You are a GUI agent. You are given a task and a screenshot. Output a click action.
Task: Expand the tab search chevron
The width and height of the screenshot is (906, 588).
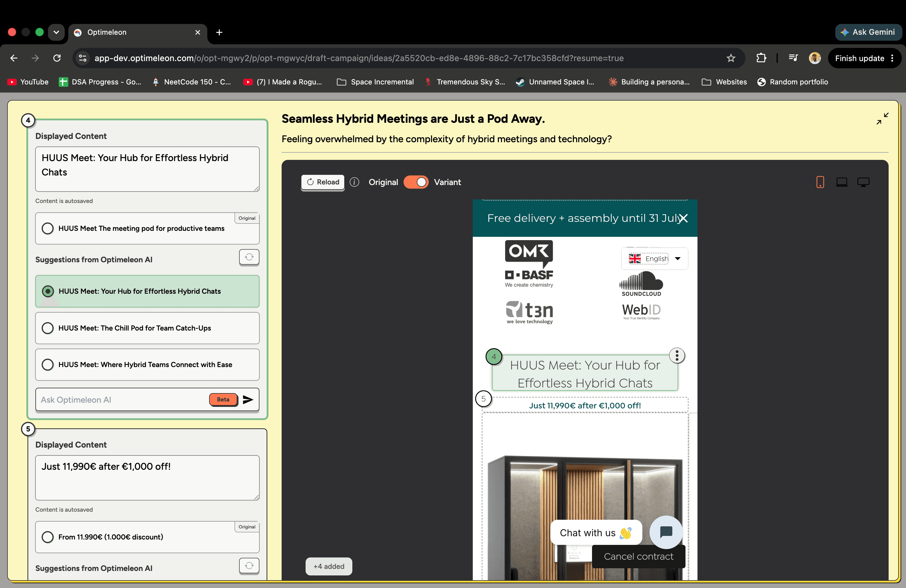[x=56, y=32]
